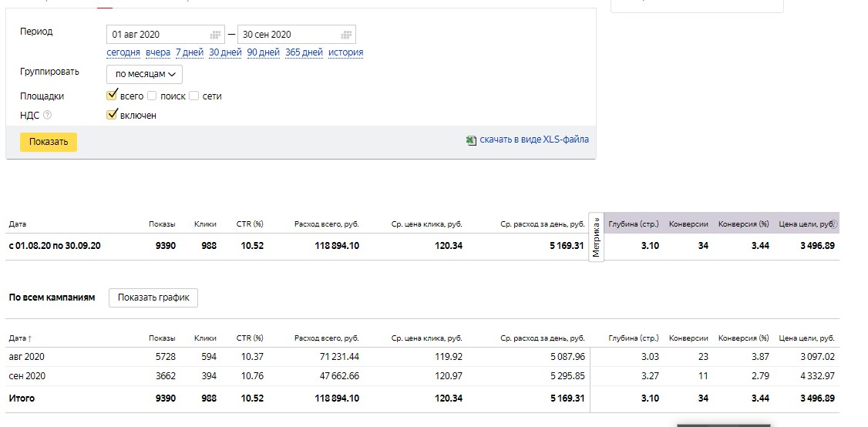Open the "по месяцам" grouping dropdown
The width and height of the screenshot is (868, 427).
(x=145, y=74)
